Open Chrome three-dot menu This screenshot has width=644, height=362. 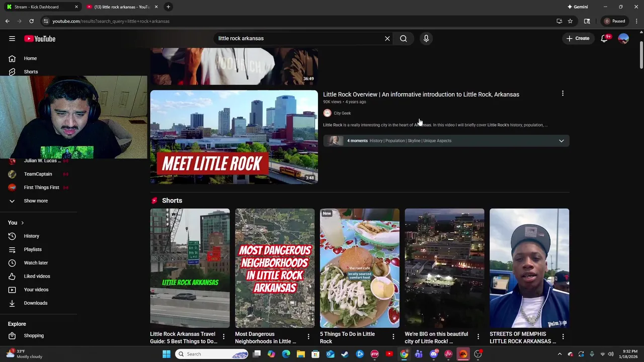[636, 21]
